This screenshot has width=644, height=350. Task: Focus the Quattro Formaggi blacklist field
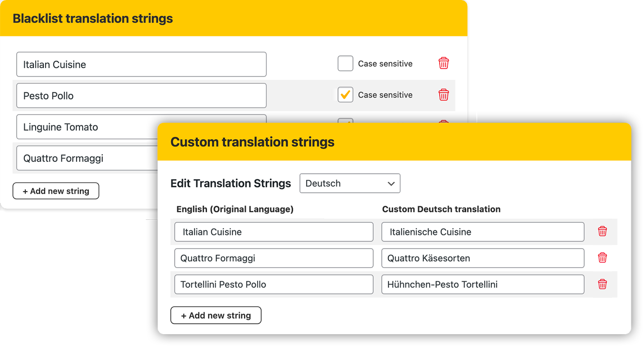pos(86,158)
